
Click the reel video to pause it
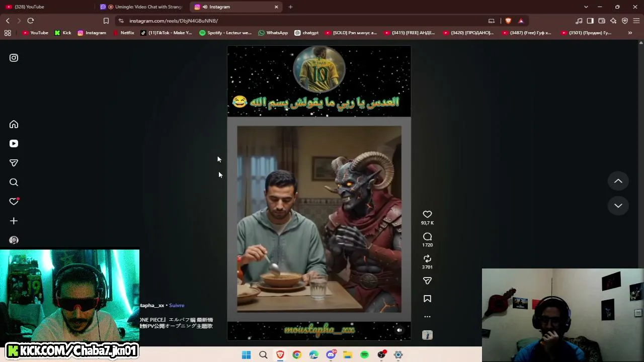pyautogui.click(x=319, y=194)
